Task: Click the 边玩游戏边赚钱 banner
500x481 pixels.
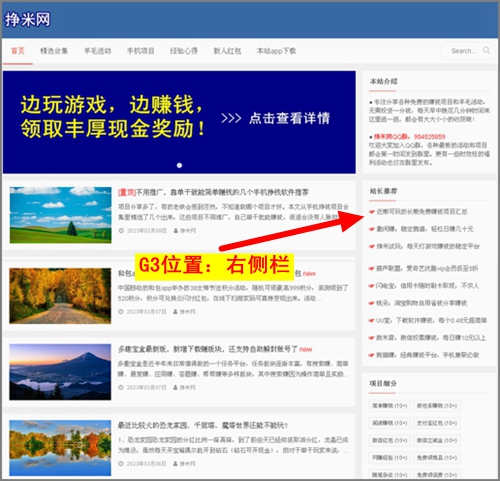Action: (179, 122)
